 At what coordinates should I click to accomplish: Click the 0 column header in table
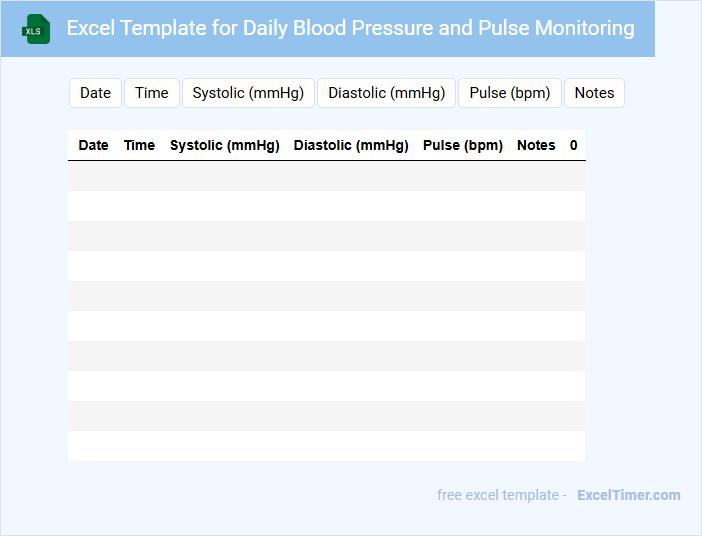[574, 145]
